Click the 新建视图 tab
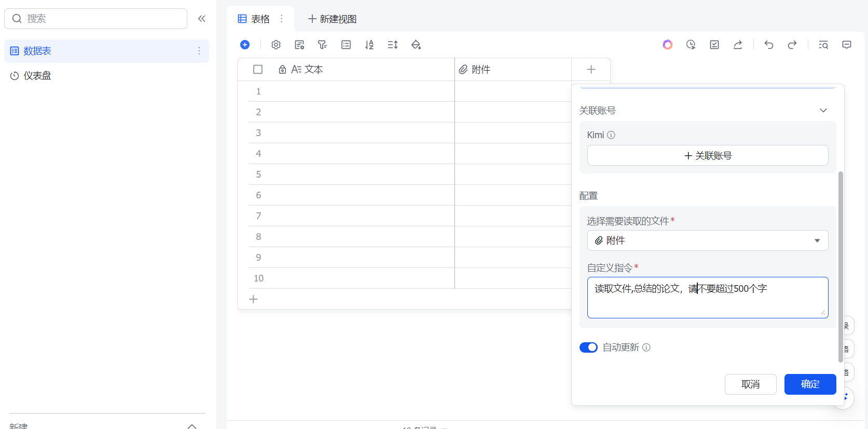Screen dimensions: 868x429 coord(333,19)
